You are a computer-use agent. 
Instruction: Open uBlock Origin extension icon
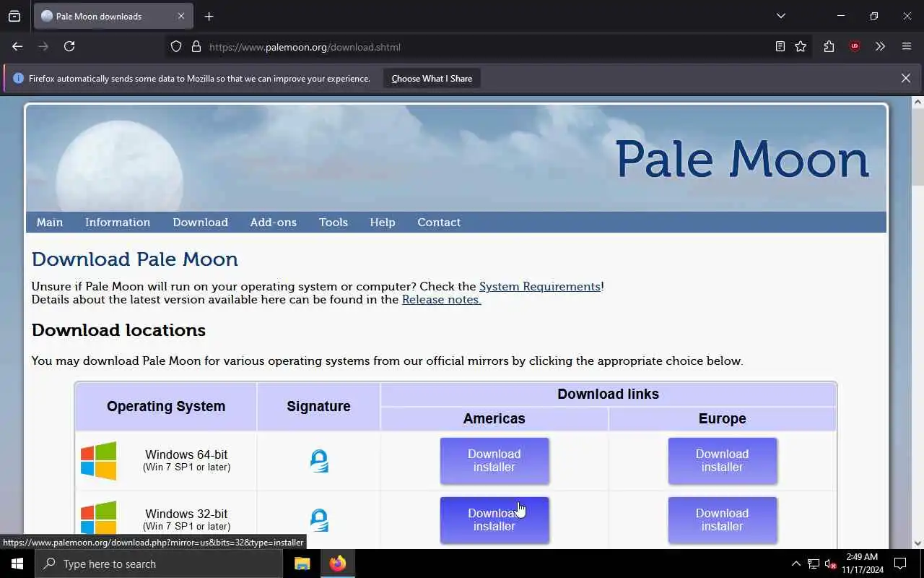(855, 46)
